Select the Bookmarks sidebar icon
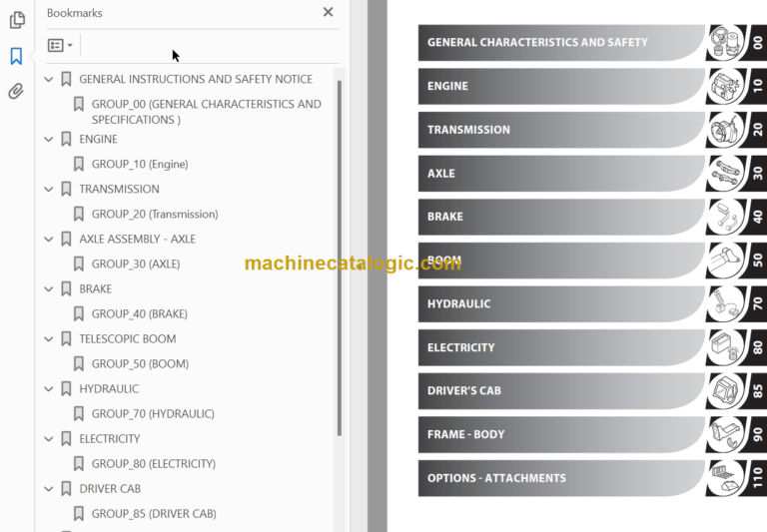 pos(16,56)
